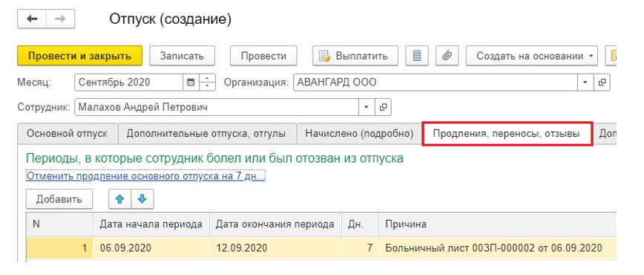Click the Отменить продление основного отпуска link
Screen dimensions: 644x275
146,176
